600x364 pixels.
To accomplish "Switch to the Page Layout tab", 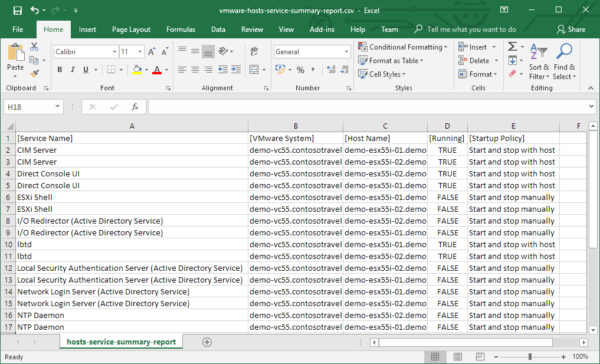I will tap(131, 29).
